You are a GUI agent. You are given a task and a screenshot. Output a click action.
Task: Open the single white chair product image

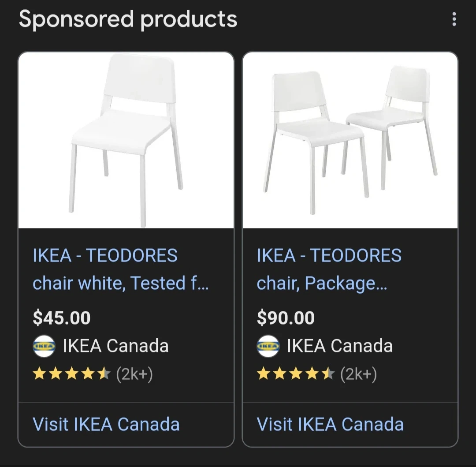[126, 140]
